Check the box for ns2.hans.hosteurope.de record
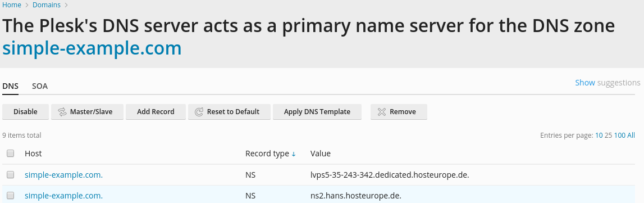The width and height of the screenshot is (644, 203). (x=10, y=196)
